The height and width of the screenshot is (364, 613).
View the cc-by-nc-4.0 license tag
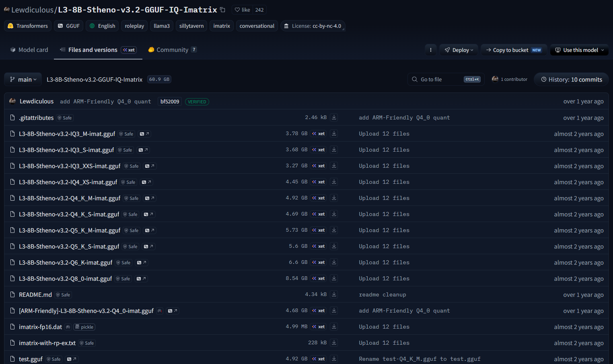[x=313, y=26]
